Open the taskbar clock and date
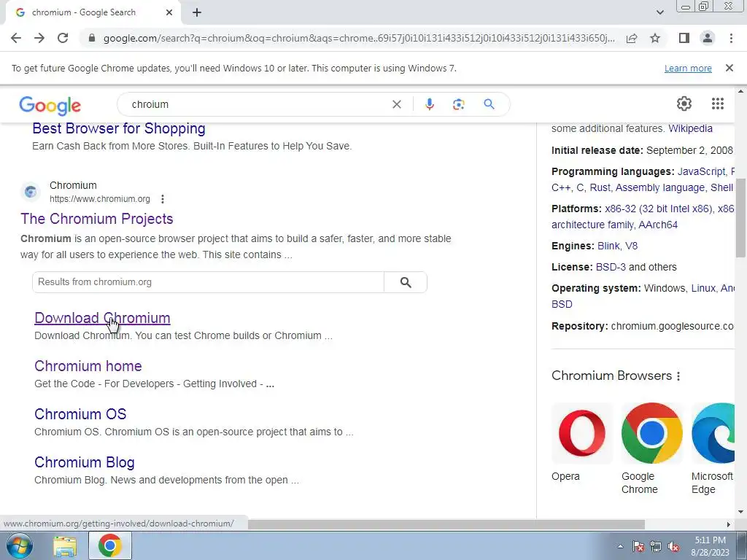 (710, 546)
